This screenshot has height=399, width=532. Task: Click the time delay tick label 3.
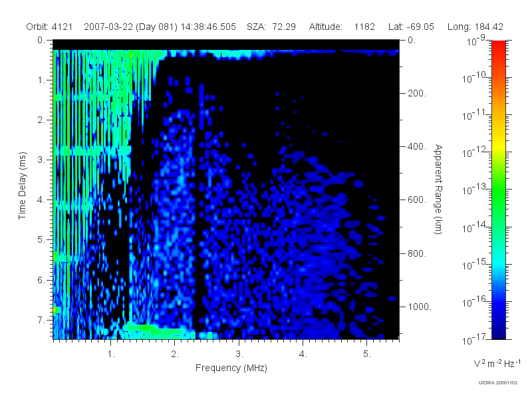(41, 160)
